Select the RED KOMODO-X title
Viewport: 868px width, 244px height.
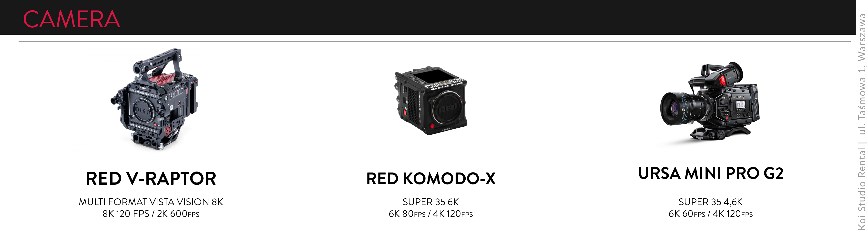[431, 178]
